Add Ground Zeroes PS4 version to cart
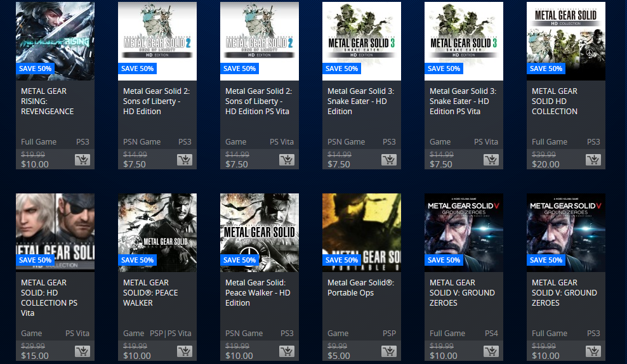 (491, 351)
